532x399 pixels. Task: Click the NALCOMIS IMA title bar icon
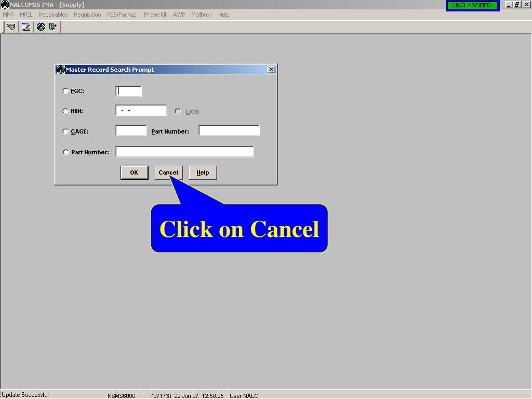tap(5, 5)
